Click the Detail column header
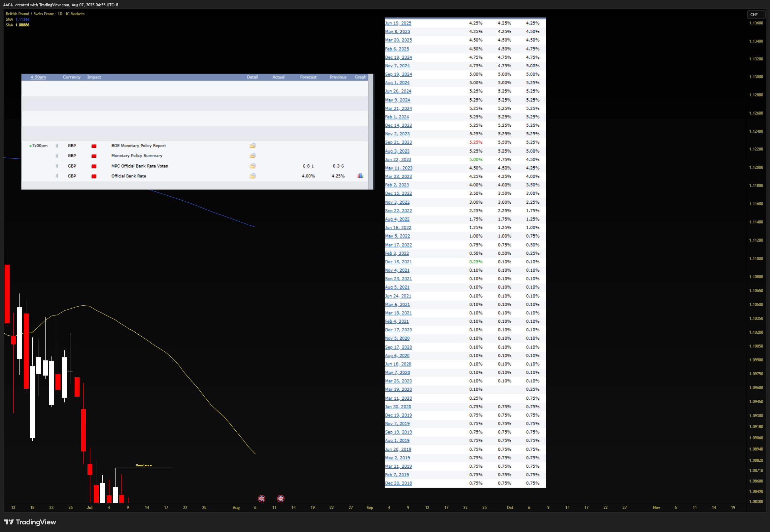This screenshot has width=770, height=532. pos(252,77)
